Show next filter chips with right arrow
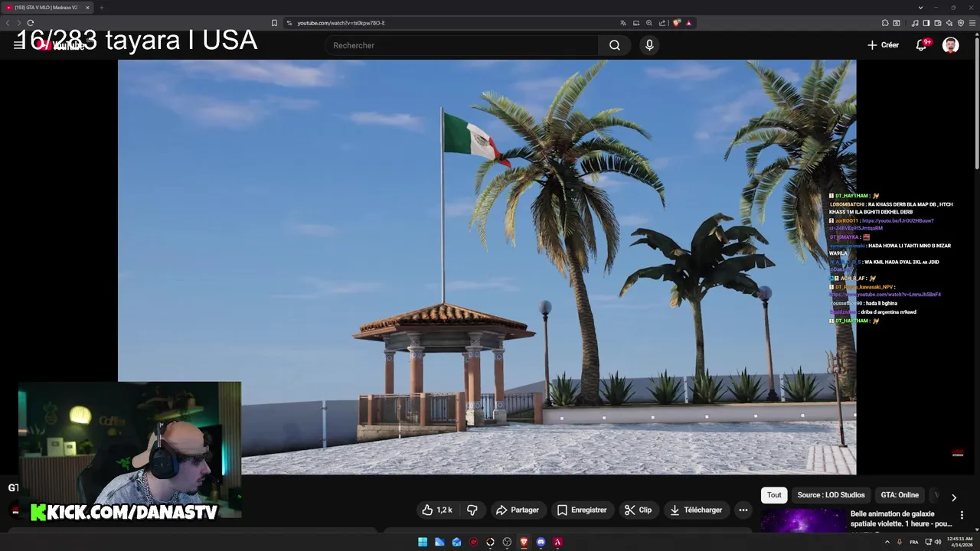The height and width of the screenshot is (551, 980). [953, 497]
